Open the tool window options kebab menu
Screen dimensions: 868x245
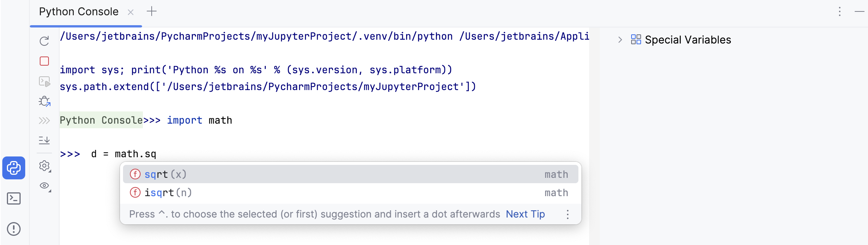coord(839,12)
